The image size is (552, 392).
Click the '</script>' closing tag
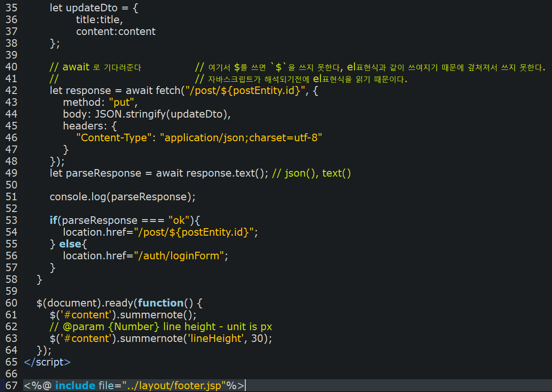(47, 362)
